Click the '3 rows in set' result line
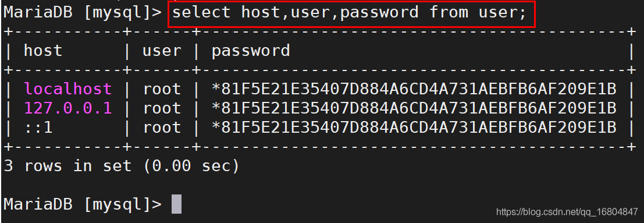This screenshot has width=644, height=223. [x=122, y=166]
